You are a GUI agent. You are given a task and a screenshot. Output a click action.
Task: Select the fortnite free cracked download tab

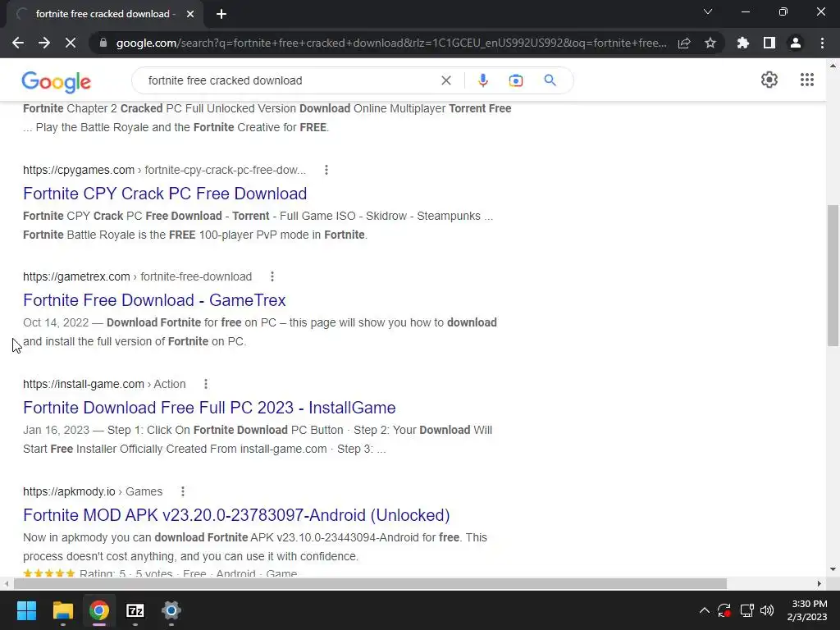click(106, 14)
